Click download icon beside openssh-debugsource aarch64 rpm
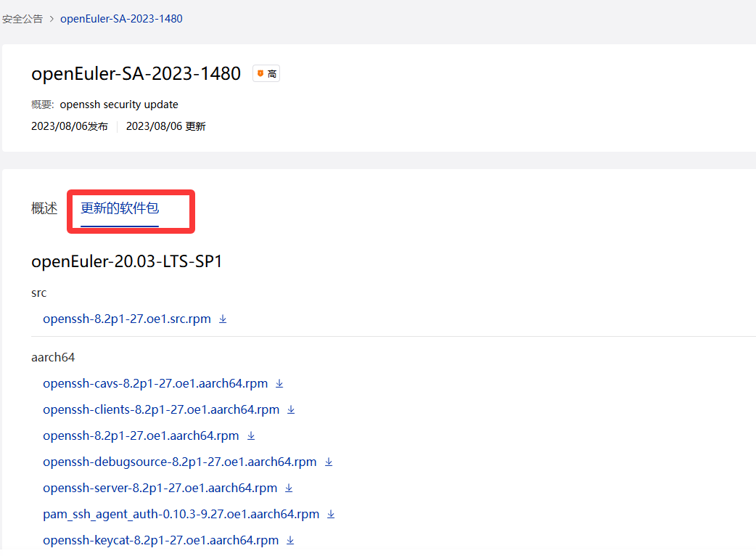 (328, 462)
